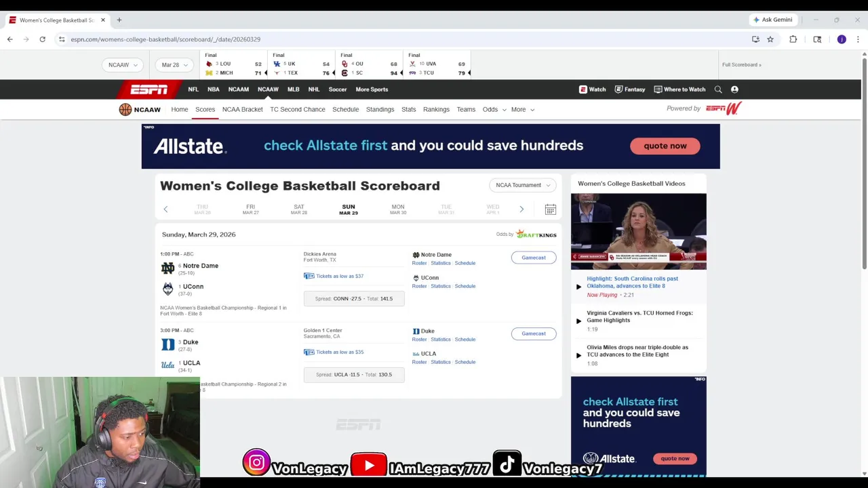
Task: Open Chrome three-dot menu
Action: coord(858,39)
